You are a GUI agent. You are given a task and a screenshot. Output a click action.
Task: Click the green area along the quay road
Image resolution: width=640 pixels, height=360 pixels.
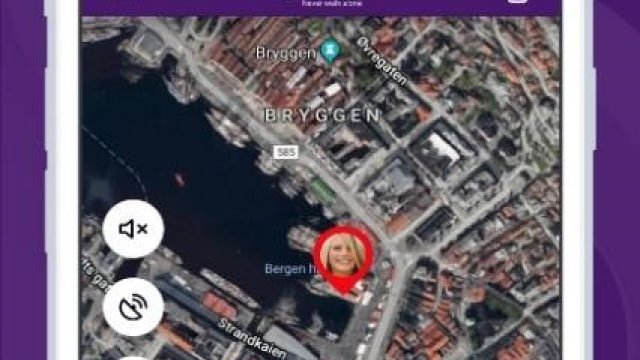pos(323,189)
